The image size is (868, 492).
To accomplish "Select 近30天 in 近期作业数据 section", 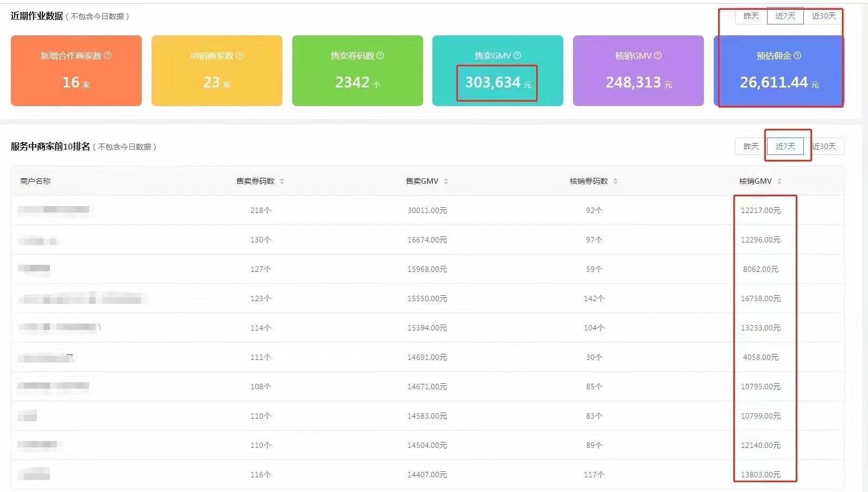I will (823, 16).
